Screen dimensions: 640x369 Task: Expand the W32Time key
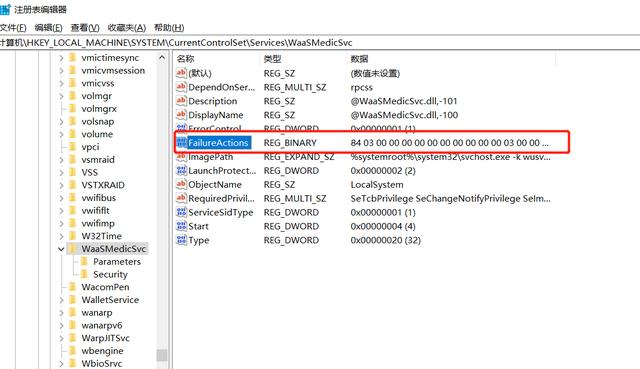pos(61,236)
